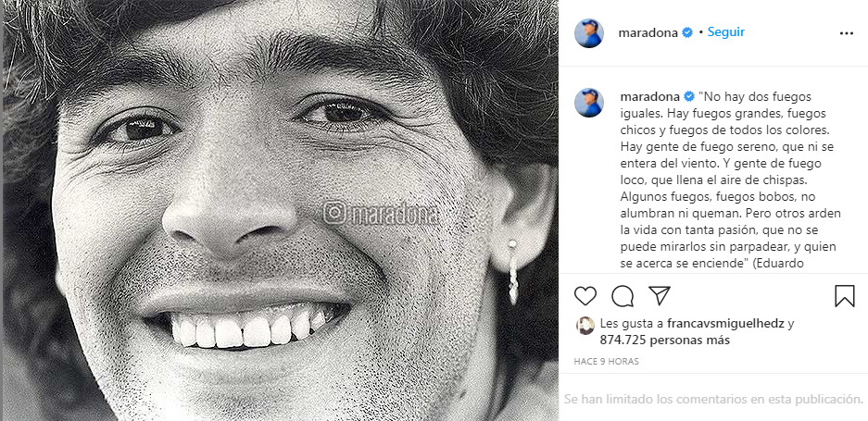Open maradona username in the caption
Image resolution: width=868 pixels, height=421 pixels.
tap(650, 97)
